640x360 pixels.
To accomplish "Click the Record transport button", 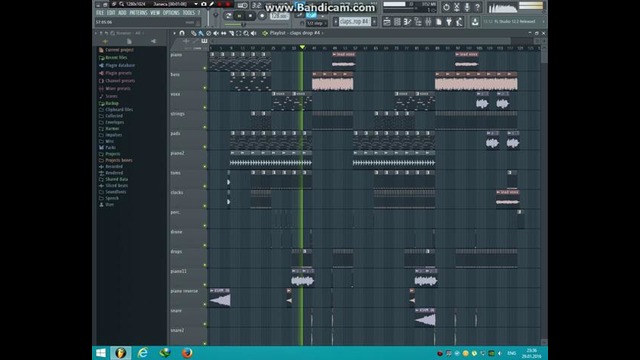I will [262, 16].
